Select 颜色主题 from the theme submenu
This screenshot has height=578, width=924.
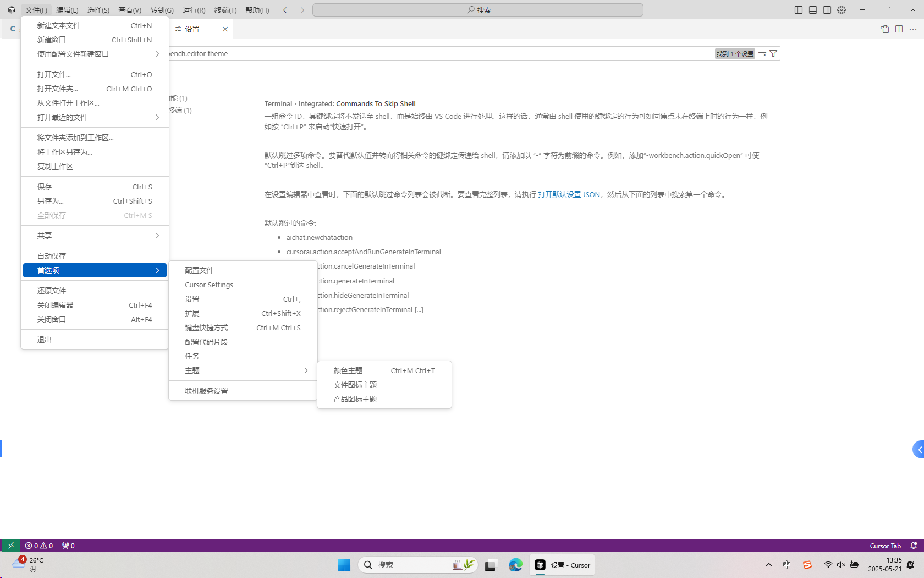click(x=347, y=370)
